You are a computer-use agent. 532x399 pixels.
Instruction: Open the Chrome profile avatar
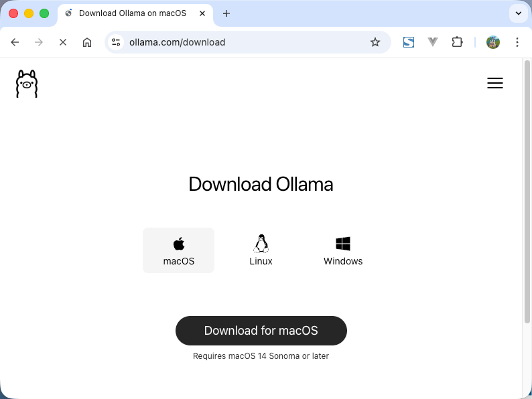coord(493,42)
